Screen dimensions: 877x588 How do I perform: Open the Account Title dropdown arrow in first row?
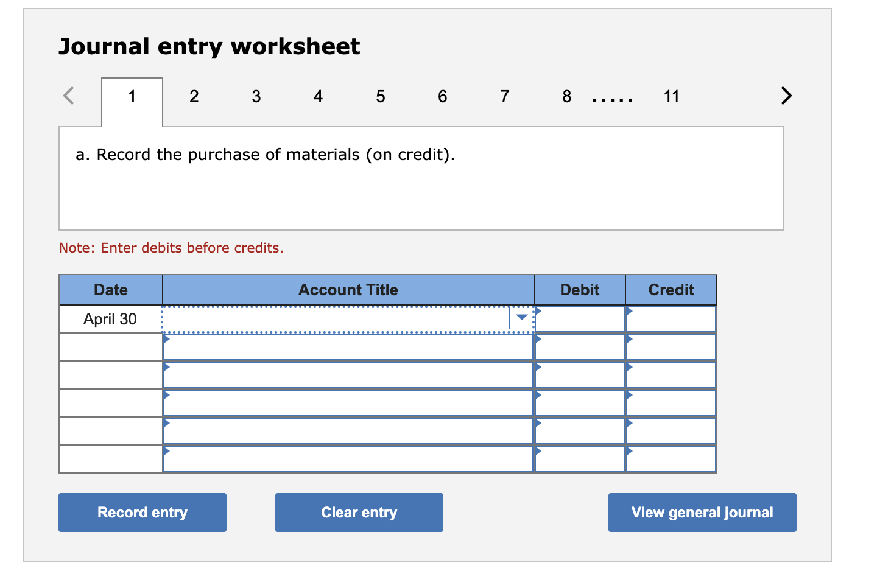[522, 317]
